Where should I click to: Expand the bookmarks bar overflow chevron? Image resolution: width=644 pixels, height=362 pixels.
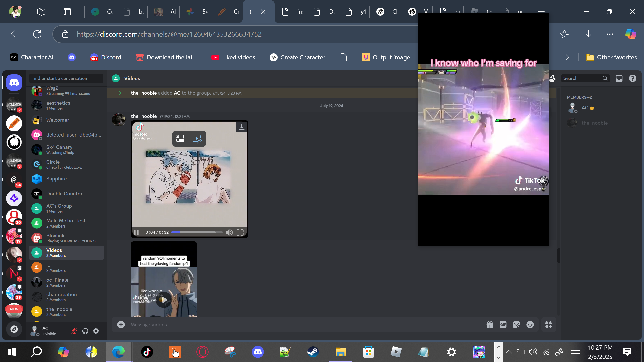(567, 57)
